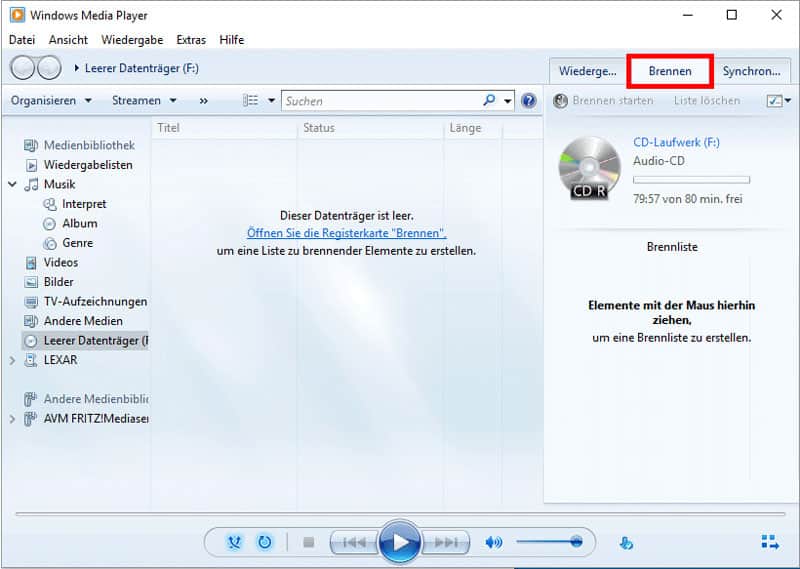Screen dimensions: 800x569
Task: Open the view options dropdown arrow
Action: click(x=271, y=101)
